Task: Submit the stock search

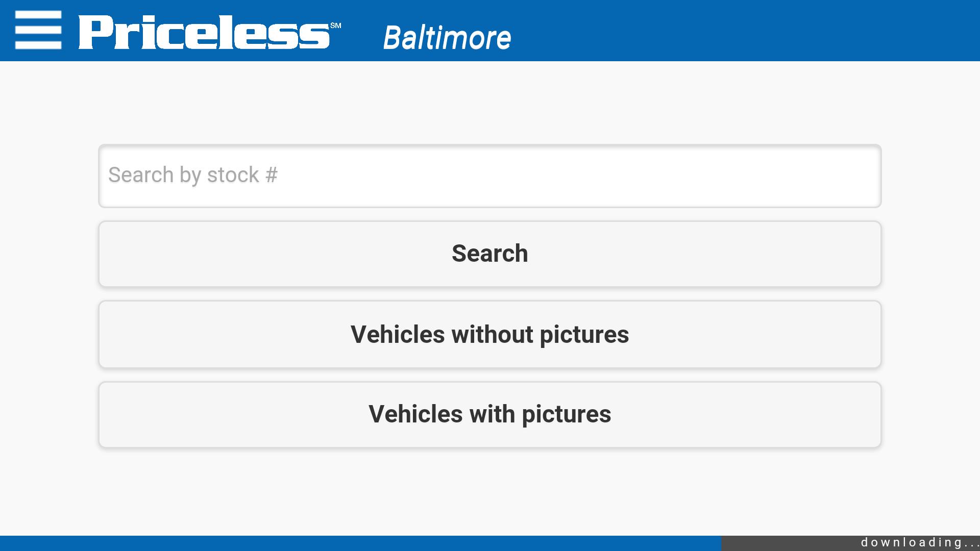Action: [x=489, y=254]
